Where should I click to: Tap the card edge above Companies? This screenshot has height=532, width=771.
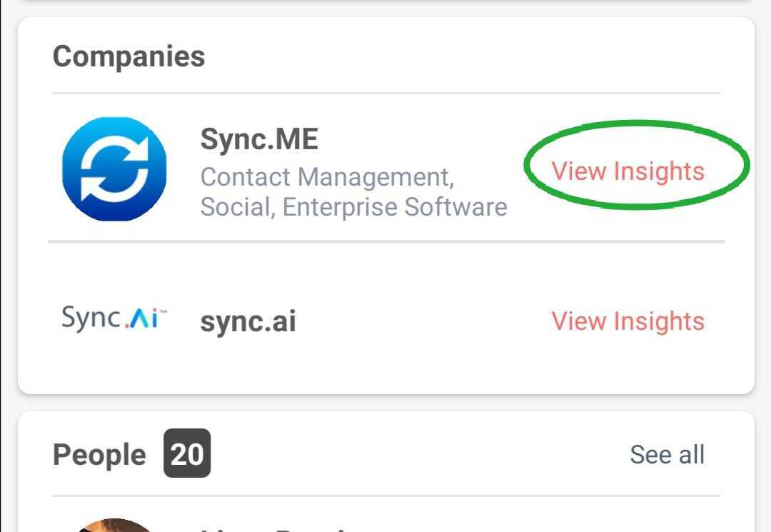(386, 19)
